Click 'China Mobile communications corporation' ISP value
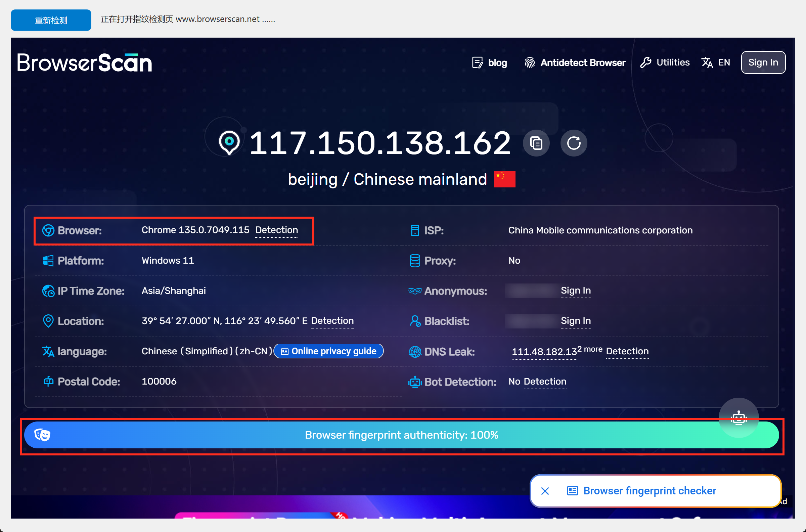 pos(600,230)
